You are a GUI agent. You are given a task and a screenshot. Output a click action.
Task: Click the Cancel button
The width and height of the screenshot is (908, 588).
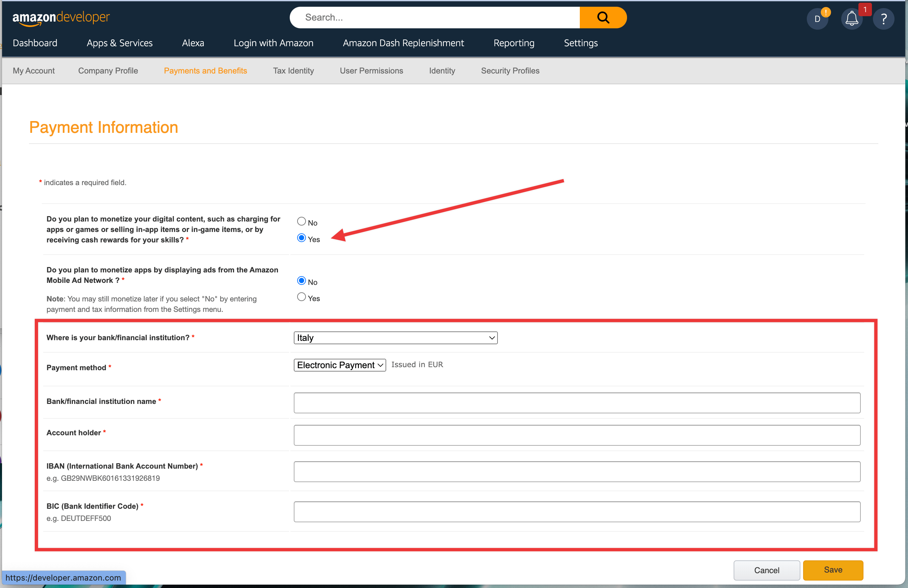click(766, 570)
